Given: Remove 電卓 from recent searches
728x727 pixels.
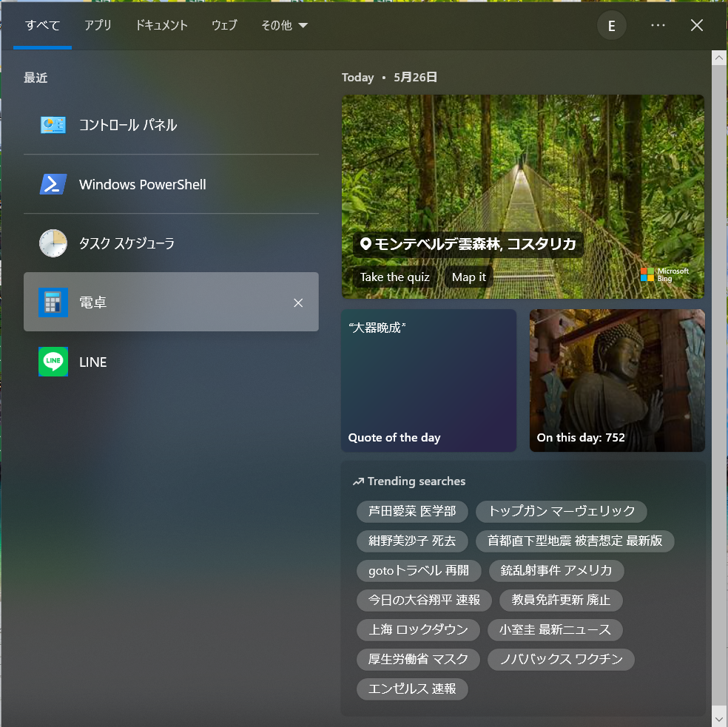Looking at the screenshot, I should tap(298, 302).
